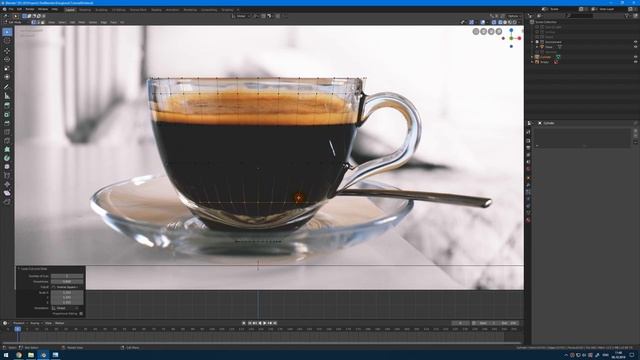
Task: Select the Scale tool in toolbar
Action: pyautogui.click(x=7, y=68)
